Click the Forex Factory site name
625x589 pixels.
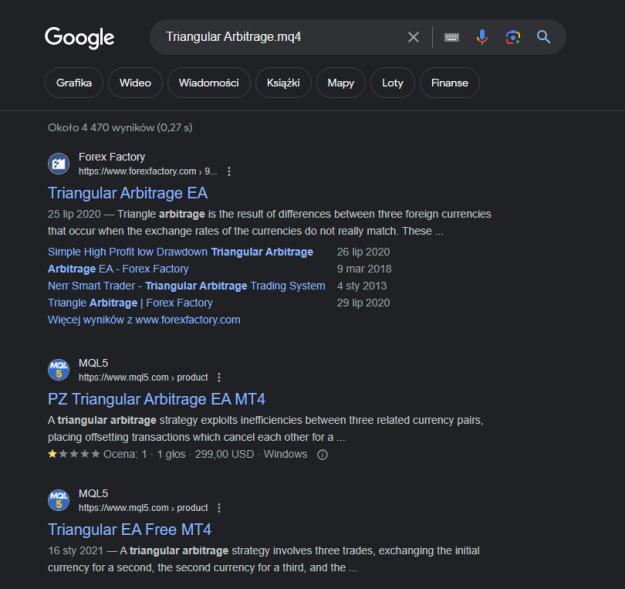[112, 157]
